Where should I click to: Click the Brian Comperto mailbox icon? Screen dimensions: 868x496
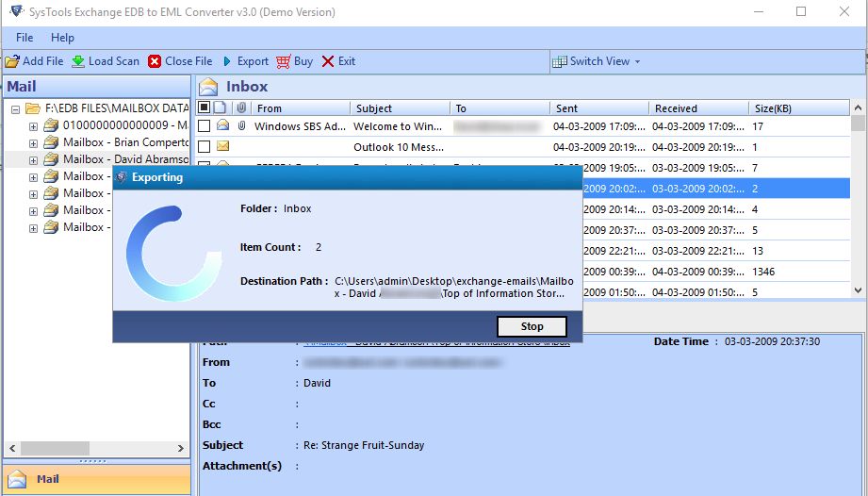click(x=51, y=142)
